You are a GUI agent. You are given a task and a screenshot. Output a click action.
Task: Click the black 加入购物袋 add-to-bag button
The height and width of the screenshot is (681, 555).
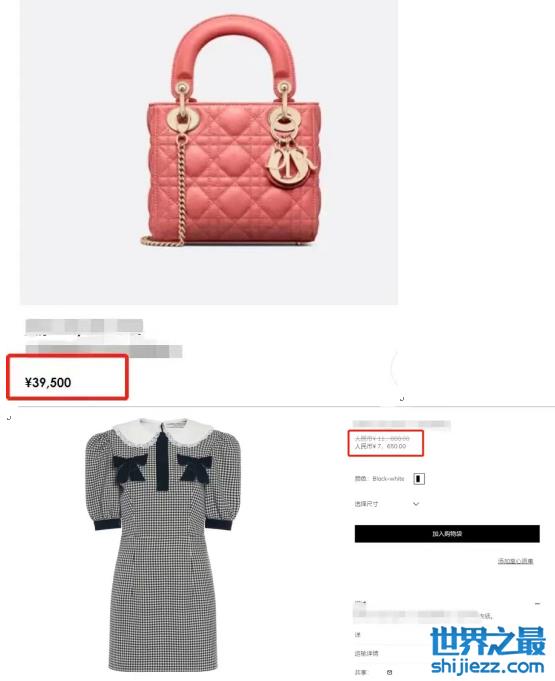pos(447,534)
